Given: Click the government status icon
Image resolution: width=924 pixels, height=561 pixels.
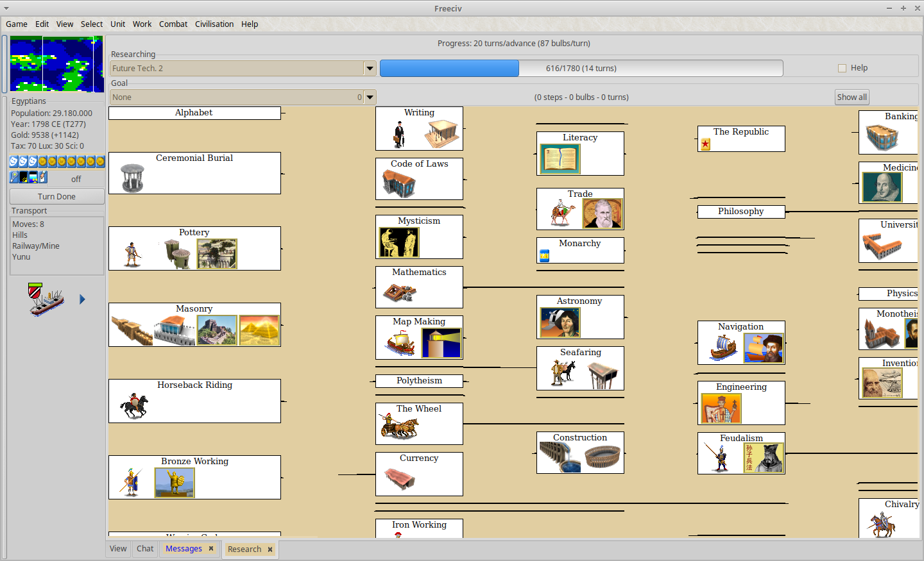Looking at the screenshot, I should coord(43,177).
